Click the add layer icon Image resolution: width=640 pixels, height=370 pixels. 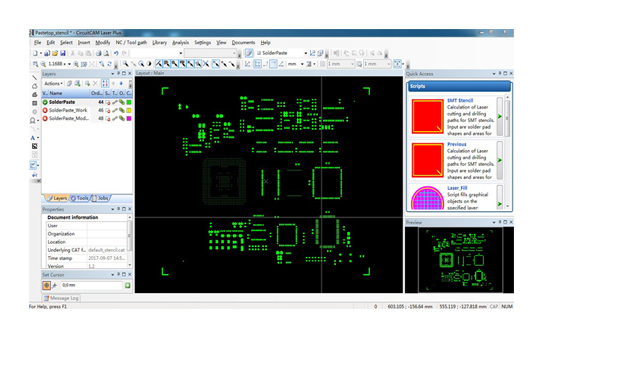[87, 83]
